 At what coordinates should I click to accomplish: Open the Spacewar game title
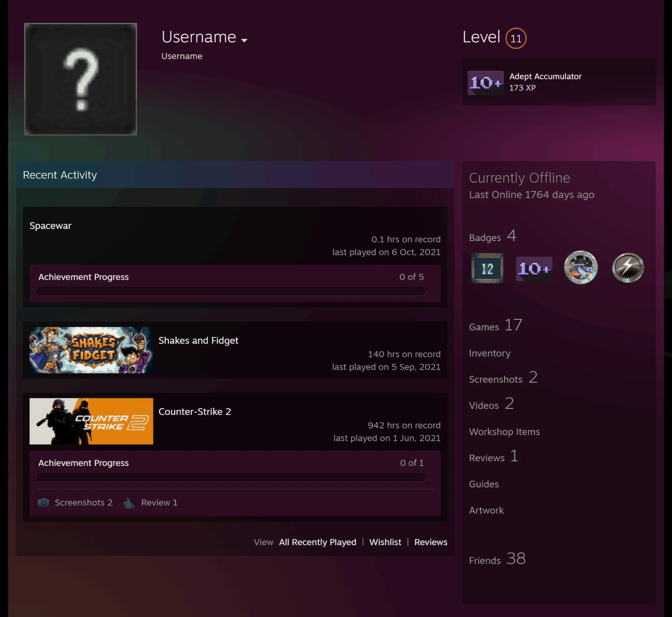(50, 226)
